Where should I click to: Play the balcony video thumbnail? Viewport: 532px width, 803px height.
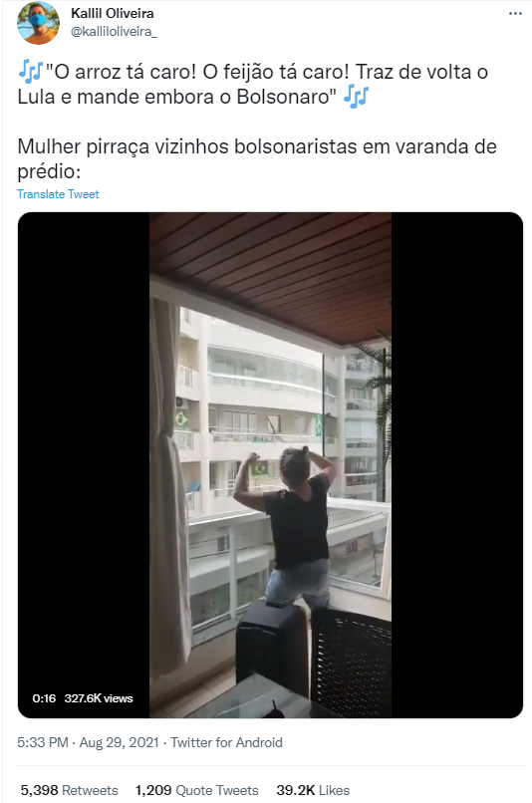[270, 465]
